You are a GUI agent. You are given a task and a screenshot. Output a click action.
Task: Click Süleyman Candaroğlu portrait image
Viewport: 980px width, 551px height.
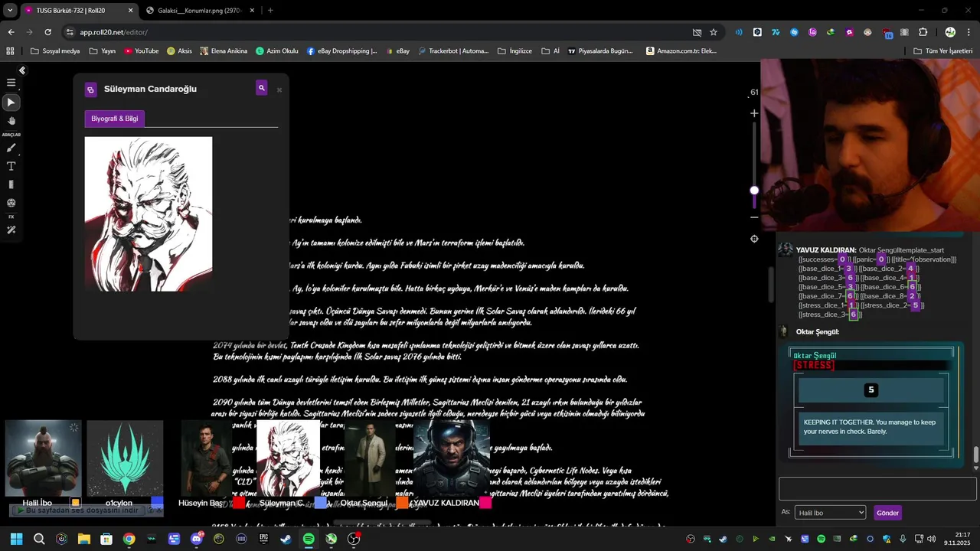point(149,214)
